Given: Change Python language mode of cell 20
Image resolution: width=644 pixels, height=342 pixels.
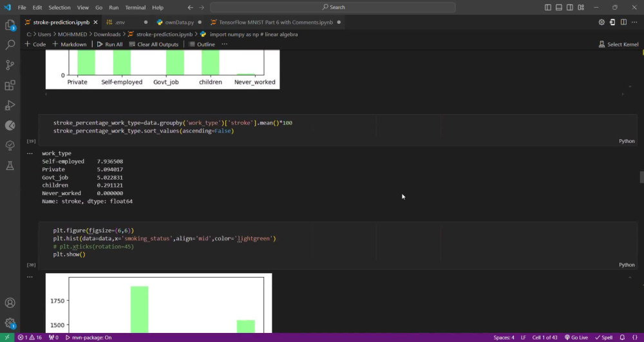Looking at the screenshot, I should click(627, 265).
